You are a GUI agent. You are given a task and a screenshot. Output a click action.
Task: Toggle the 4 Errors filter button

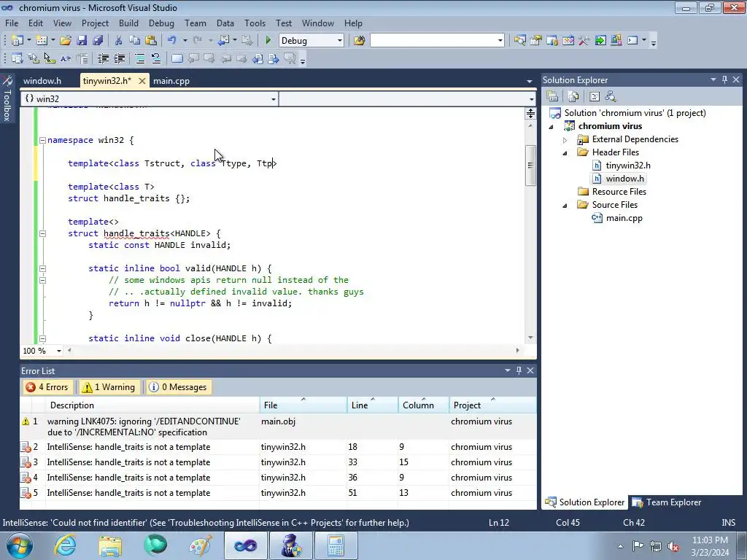pyautogui.click(x=47, y=387)
